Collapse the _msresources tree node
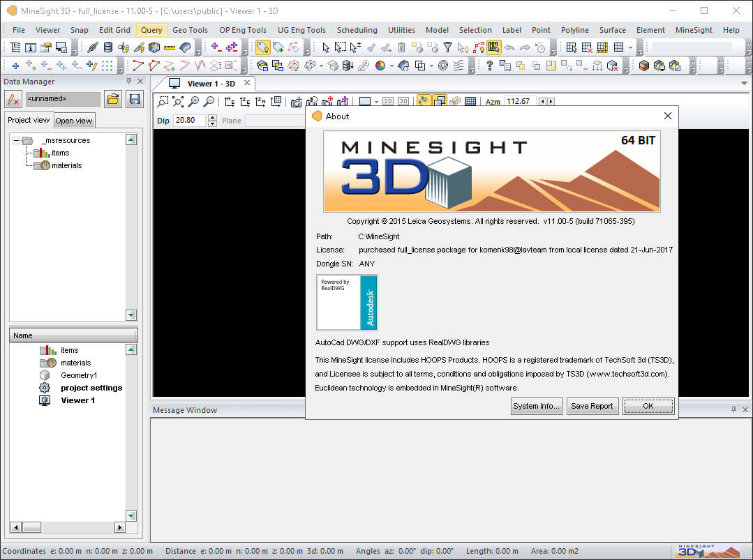The height and width of the screenshot is (560, 753). (x=17, y=139)
